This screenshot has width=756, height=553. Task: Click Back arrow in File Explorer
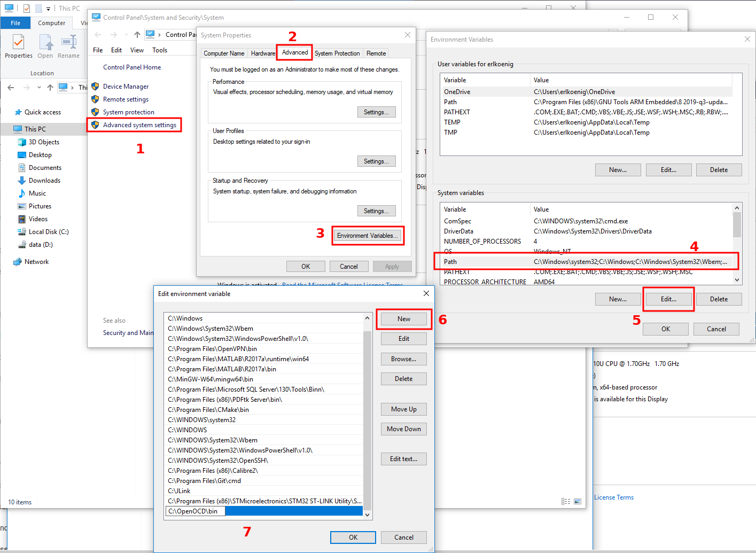point(11,88)
